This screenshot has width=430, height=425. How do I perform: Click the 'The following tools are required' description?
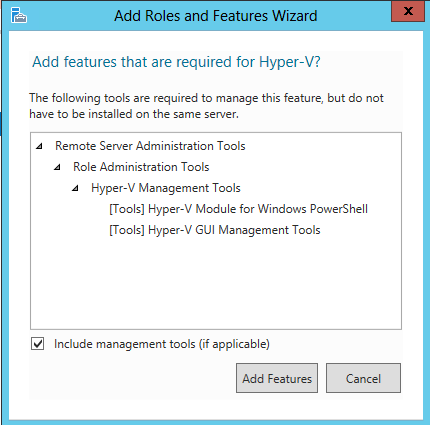click(206, 106)
